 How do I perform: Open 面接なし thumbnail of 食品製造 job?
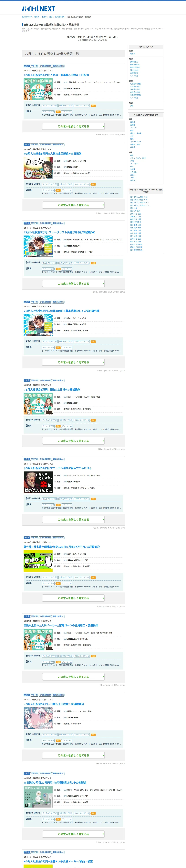(38, 168)
